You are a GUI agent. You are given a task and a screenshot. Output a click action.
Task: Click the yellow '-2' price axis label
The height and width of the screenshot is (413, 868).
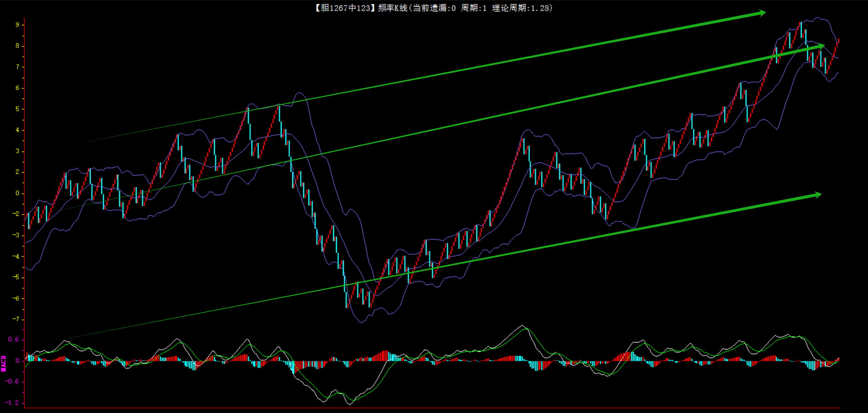click(x=16, y=214)
